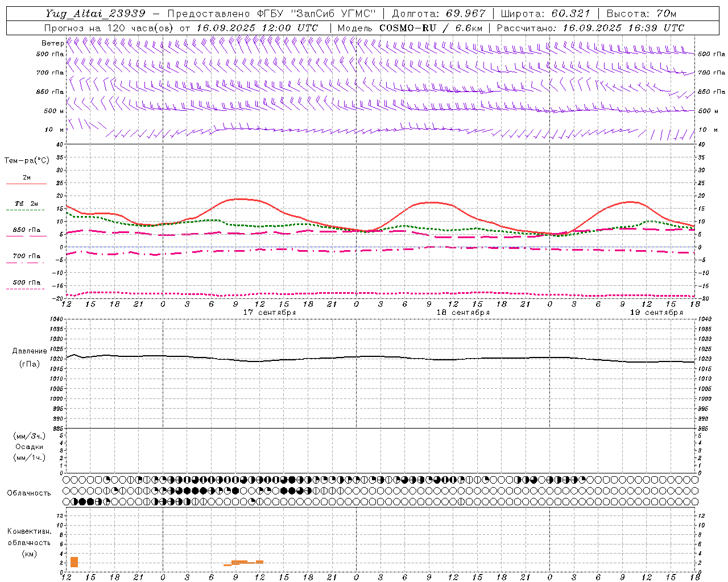Select the "Давление" pressure chart title
728x582 pixels.
[x=30, y=351]
